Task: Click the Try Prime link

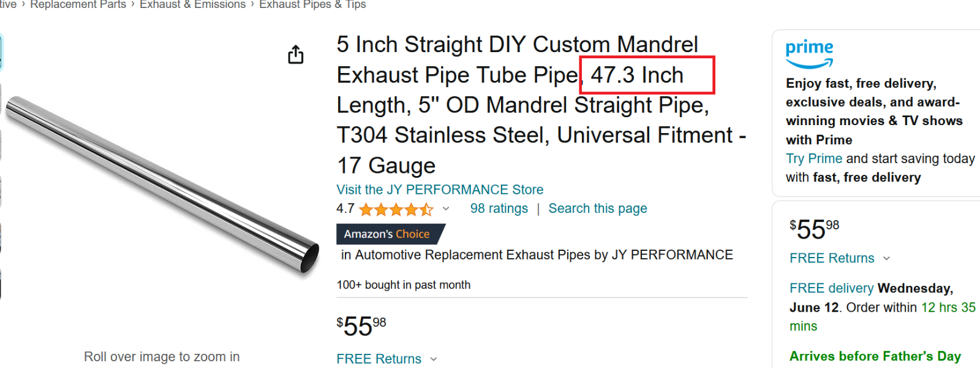Action: [814, 159]
